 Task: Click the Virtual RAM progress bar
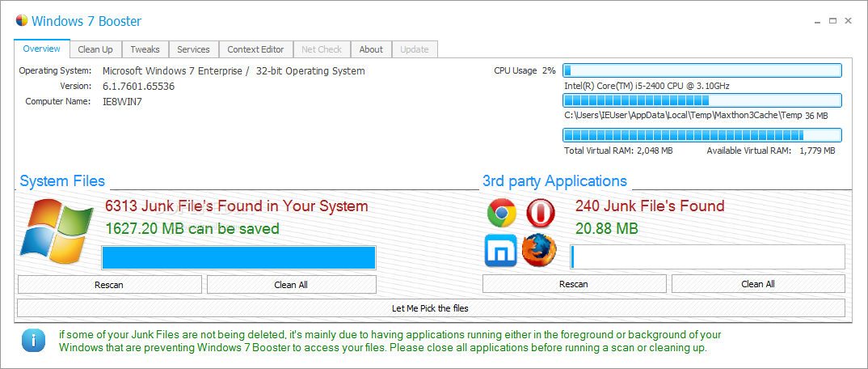pyautogui.click(x=702, y=135)
